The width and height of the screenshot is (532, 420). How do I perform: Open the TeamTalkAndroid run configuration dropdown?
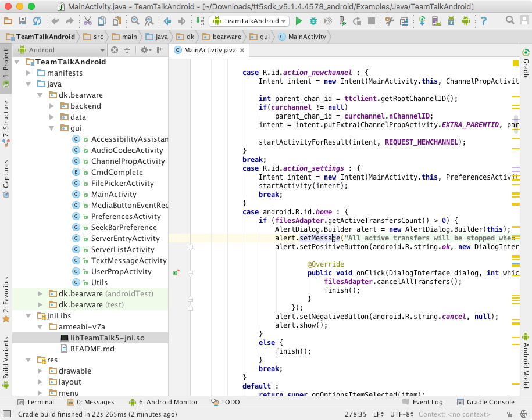(250, 21)
